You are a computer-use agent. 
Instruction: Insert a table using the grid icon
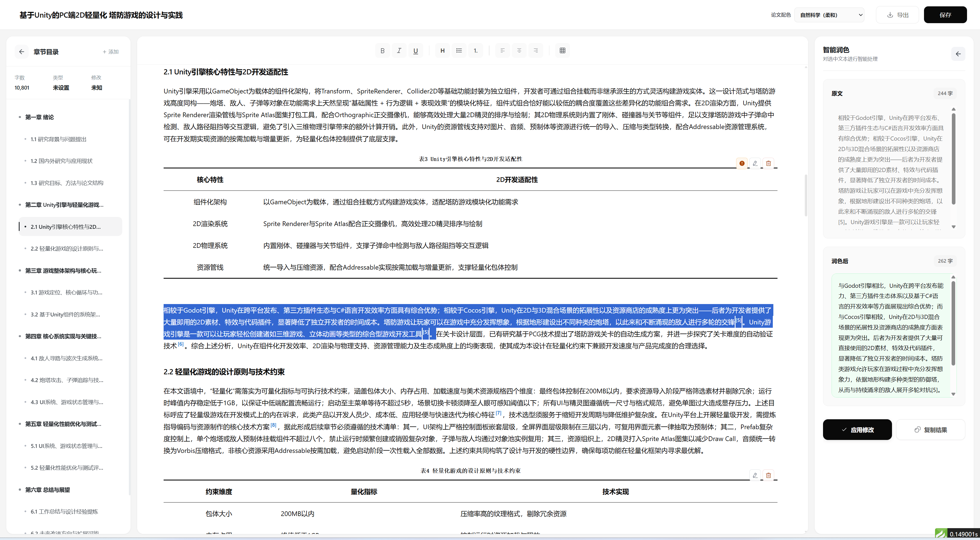(x=563, y=50)
